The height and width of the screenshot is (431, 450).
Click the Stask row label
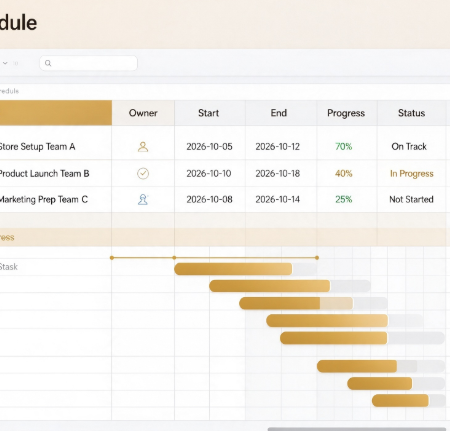point(9,267)
